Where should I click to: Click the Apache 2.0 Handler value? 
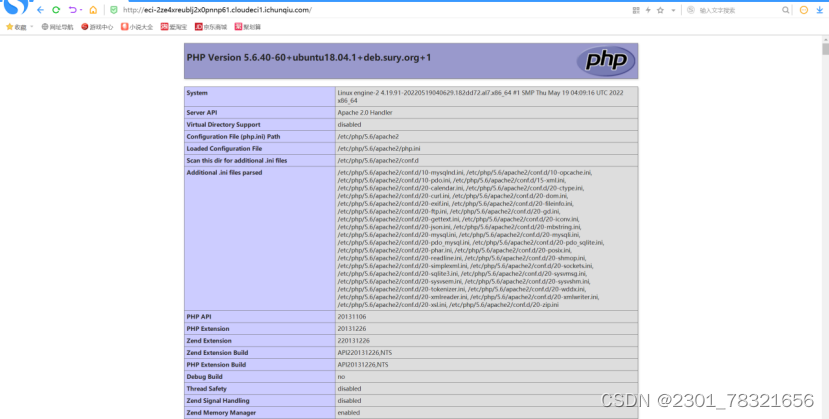point(365,113)
